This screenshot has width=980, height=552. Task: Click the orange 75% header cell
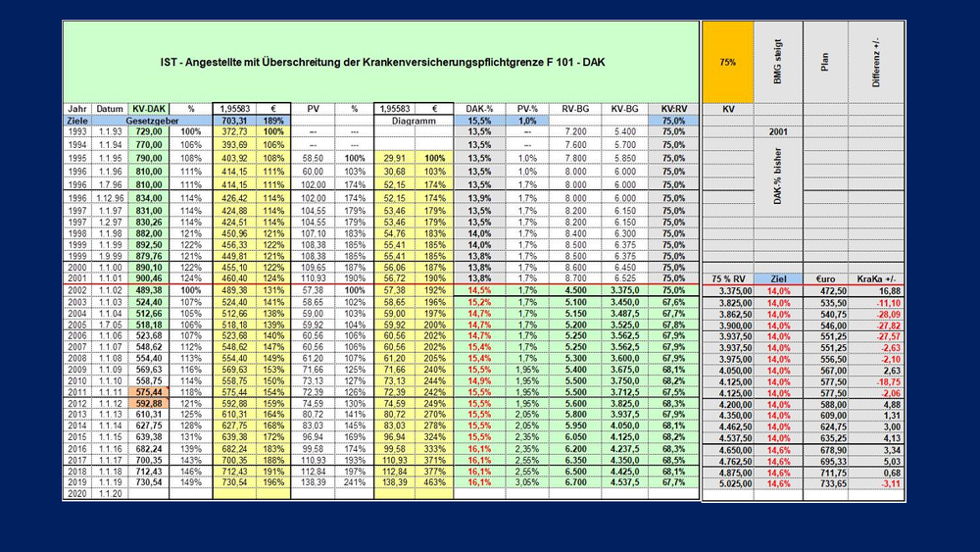[727, 63]
